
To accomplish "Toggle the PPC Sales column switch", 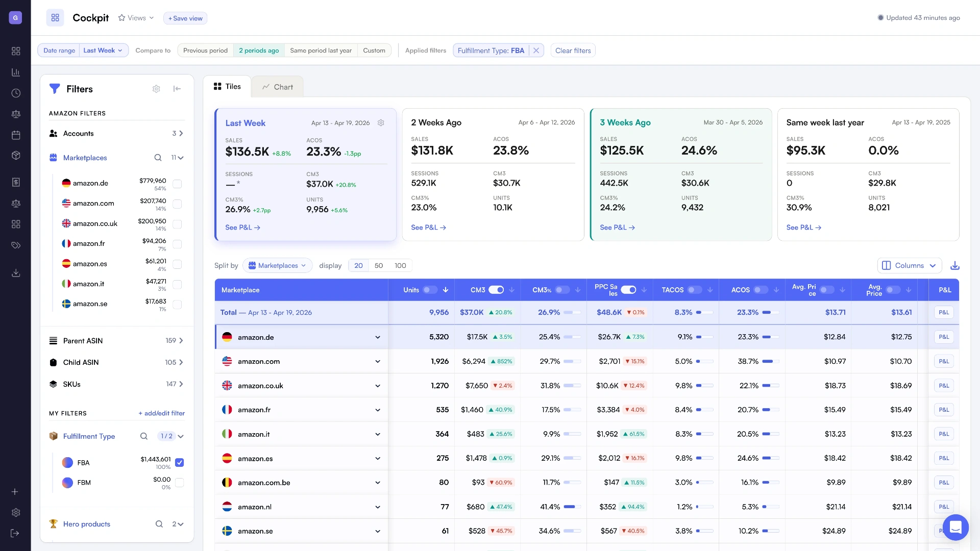I will pos(628,290).
